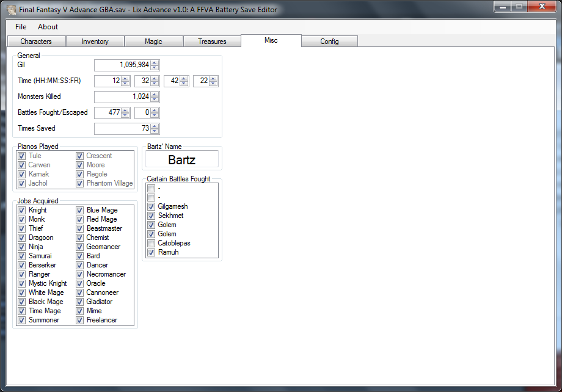The width and height of the screenshot is (562, 392).
Task: Uncheck the Mystic Knight job
Action: click(22, 283)
